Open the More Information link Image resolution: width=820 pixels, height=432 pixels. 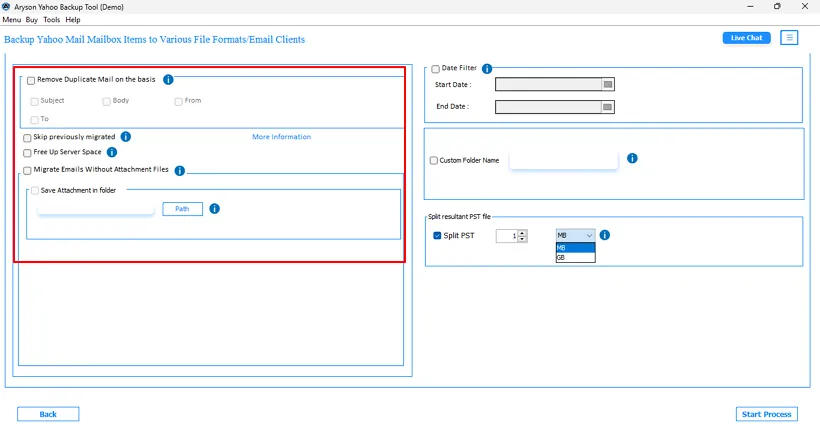281,137
